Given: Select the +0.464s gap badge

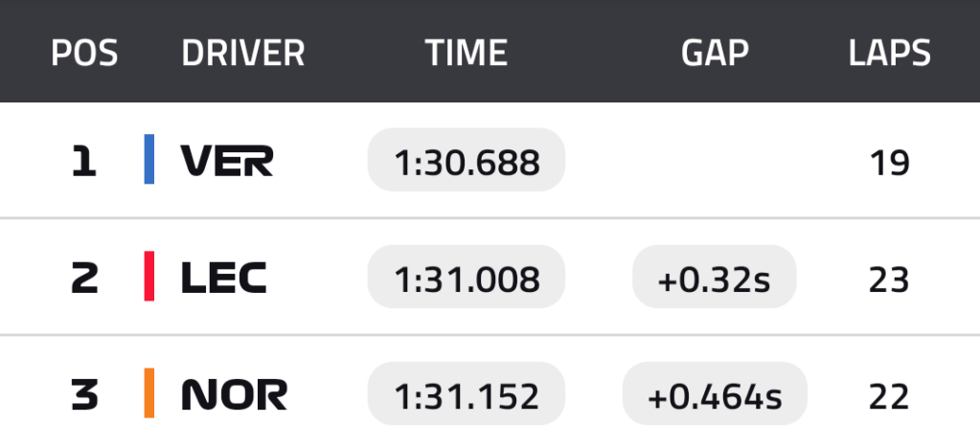Looking at the screenshot, I should click(x=715, y=394).
